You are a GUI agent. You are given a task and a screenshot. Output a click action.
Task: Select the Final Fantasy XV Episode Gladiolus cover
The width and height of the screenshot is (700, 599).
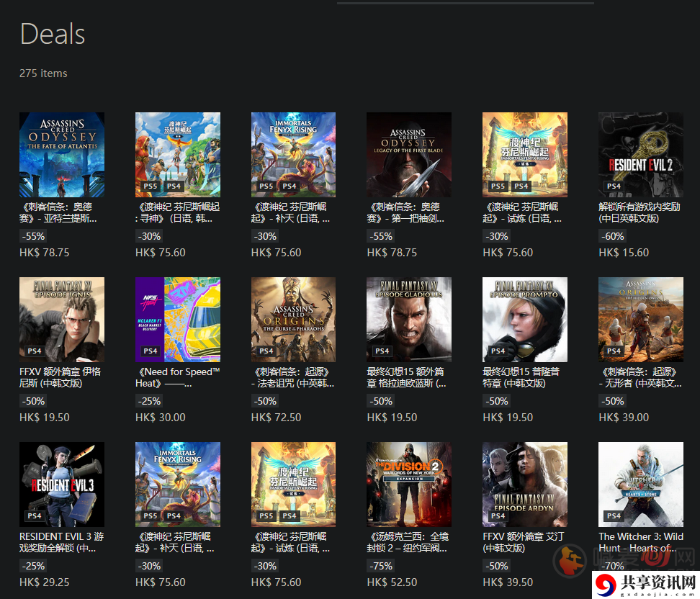click(409, 320)
